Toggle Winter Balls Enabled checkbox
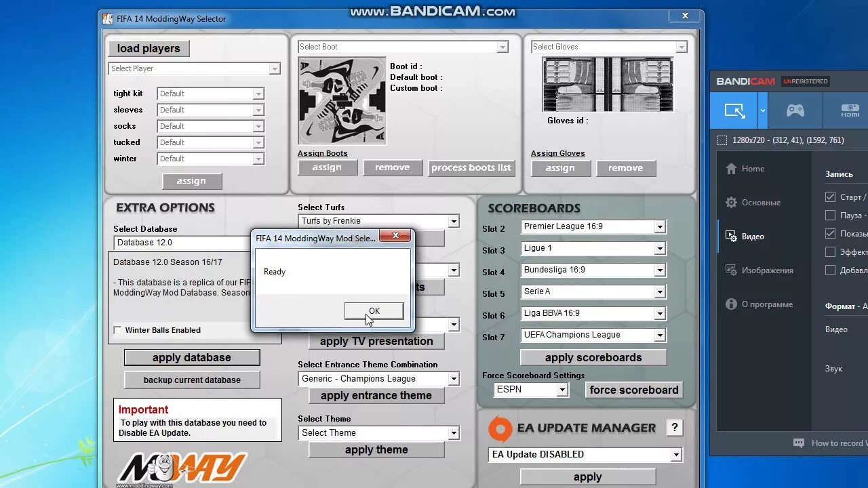The width and height of the screenshot is (868, 488). (x=117, y=330)
